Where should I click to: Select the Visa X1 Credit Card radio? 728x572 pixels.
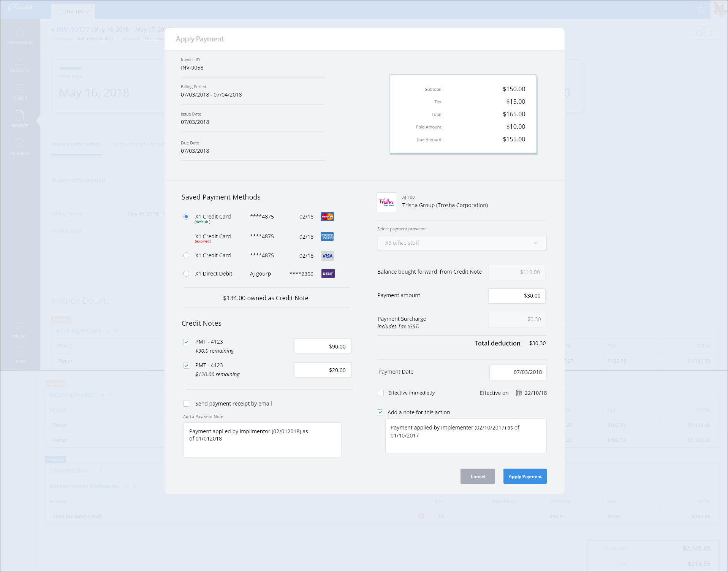click(186, 255)
